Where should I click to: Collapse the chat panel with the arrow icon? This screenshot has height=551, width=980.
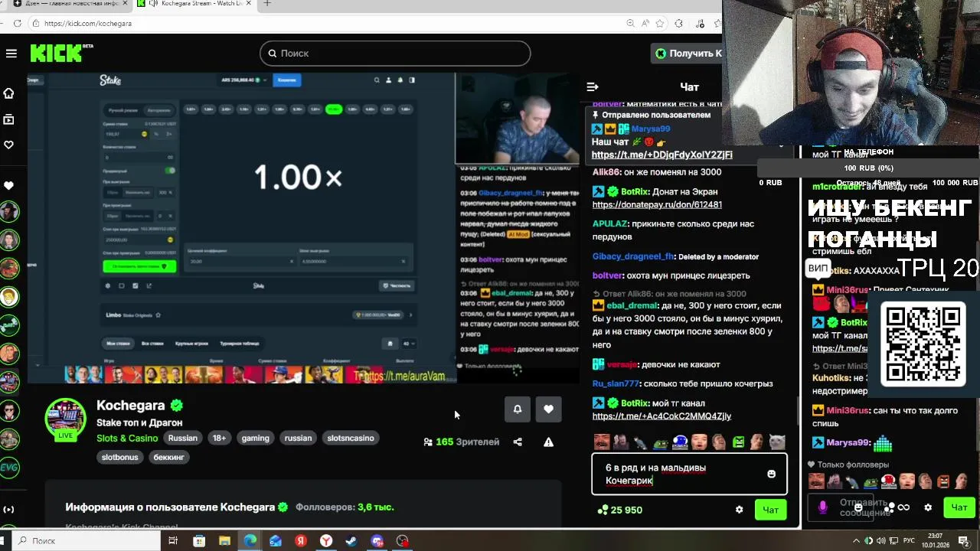coord(592,86)
